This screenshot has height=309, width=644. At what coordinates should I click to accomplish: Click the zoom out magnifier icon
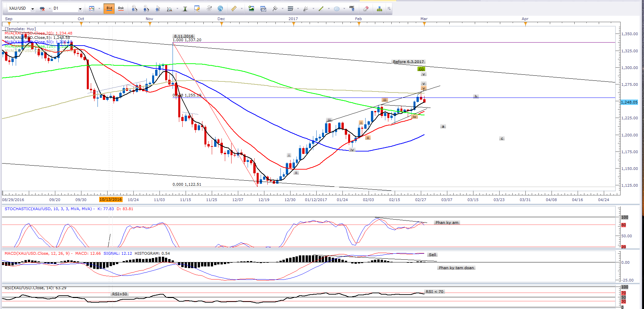[x=146, y=9]
